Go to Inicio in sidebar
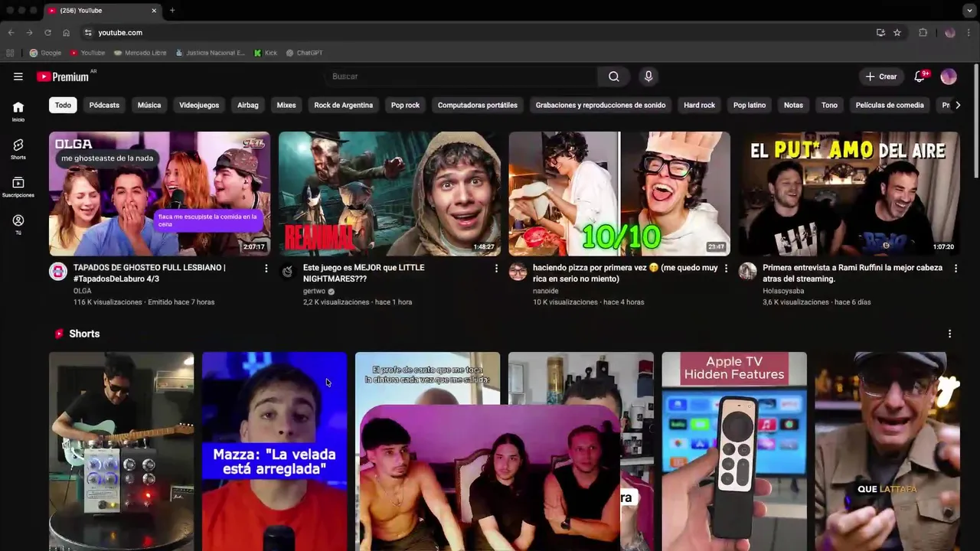This screenshot has width=980, height=551. coord(18,112)
